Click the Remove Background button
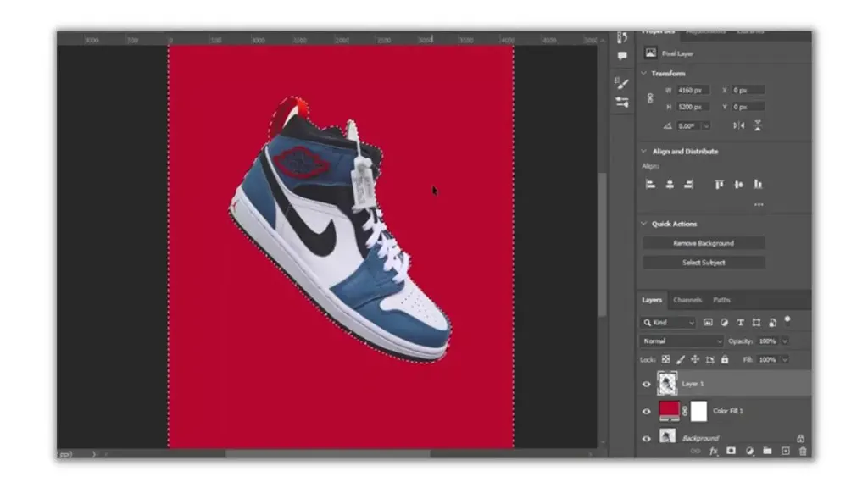Screen dimensions: 868x488 click(x=704, y=243)
